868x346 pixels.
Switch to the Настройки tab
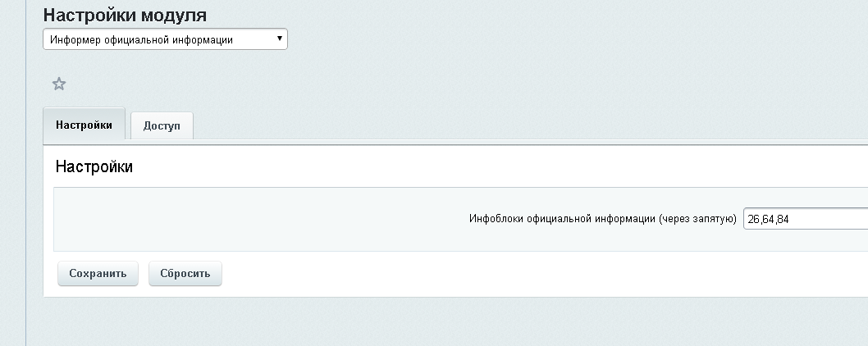point(85,124)
